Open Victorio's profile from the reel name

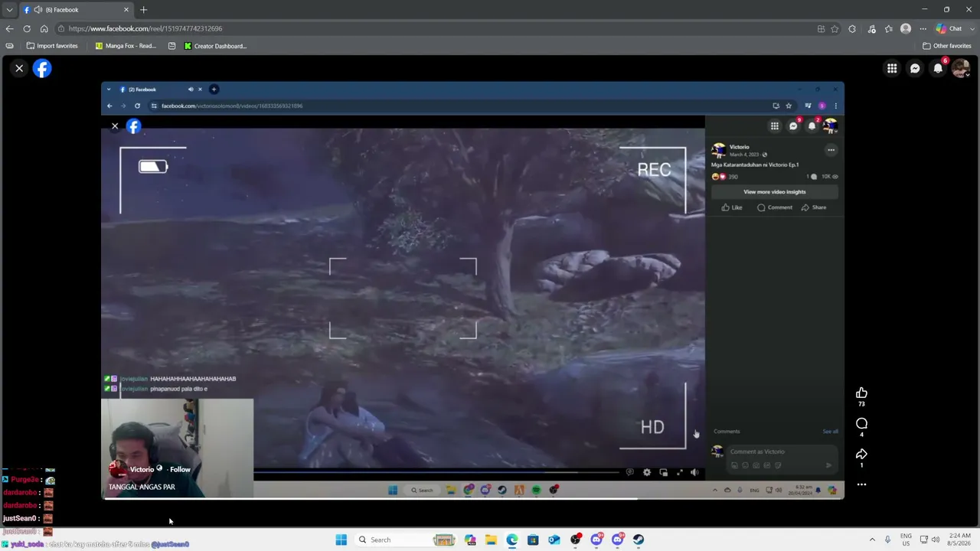coord(142,469)
